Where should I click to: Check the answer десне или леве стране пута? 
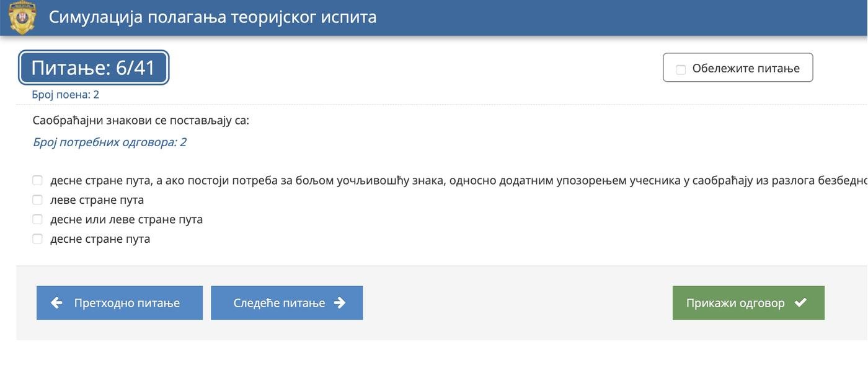pyautogui.click(x=37, y=219)
